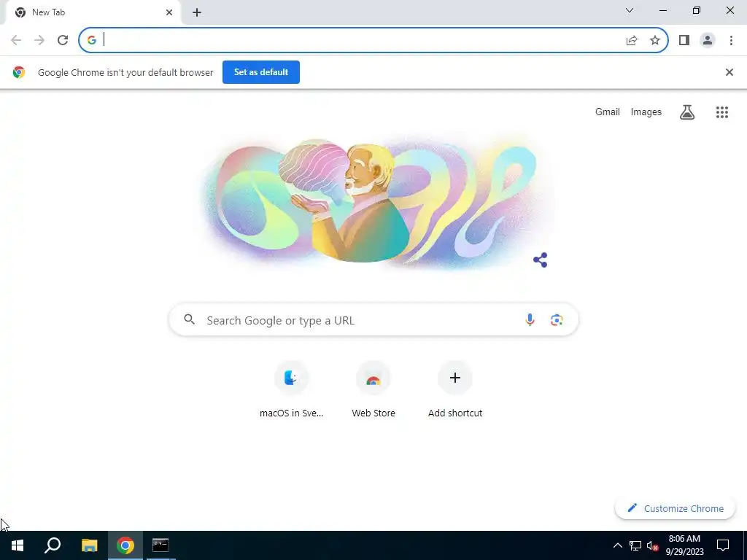Toggle the side panel icon
The height and width of the screenshot is (560, 747).
pos(684,40)
